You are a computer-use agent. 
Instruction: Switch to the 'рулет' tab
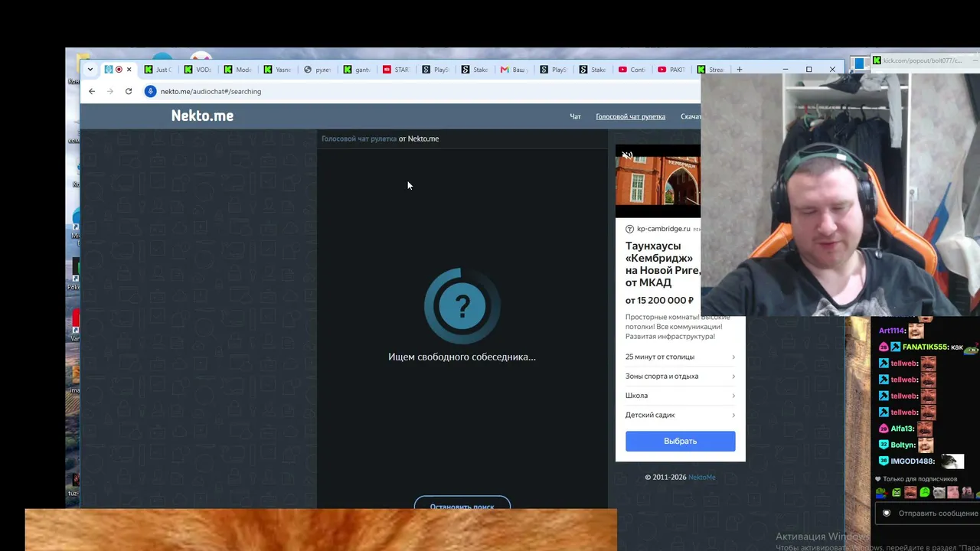point(316,70)
